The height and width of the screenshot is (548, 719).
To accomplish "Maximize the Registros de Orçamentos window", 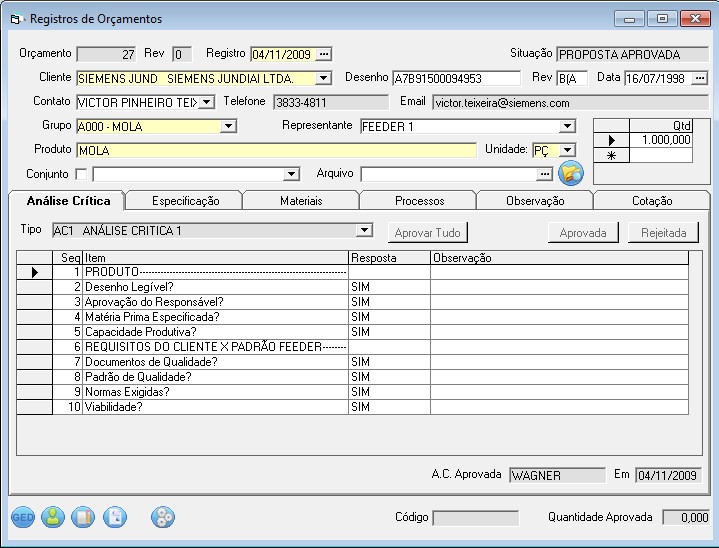I will (662, 19).
